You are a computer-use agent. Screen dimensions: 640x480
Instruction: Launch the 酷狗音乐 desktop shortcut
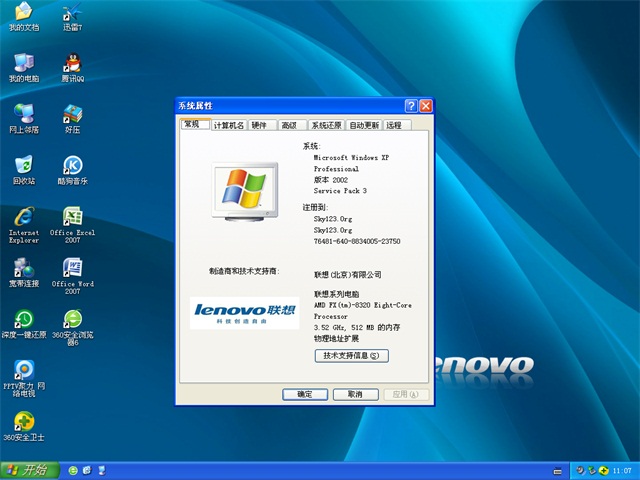point(73,170)
